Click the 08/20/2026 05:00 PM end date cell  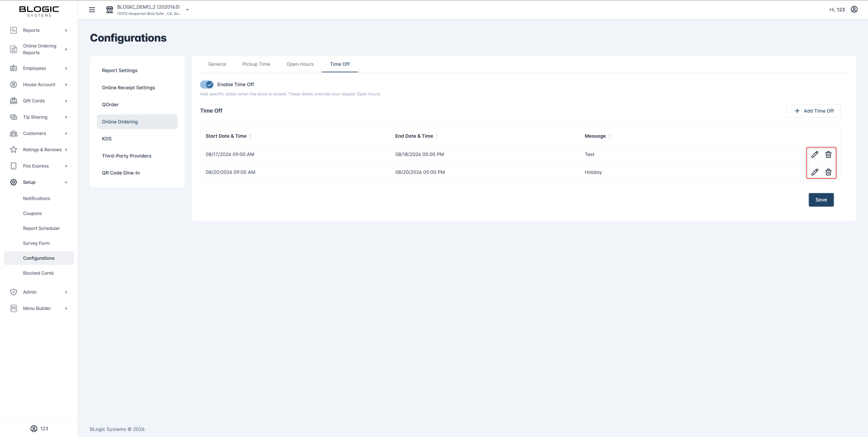click(x=420, y=172)
